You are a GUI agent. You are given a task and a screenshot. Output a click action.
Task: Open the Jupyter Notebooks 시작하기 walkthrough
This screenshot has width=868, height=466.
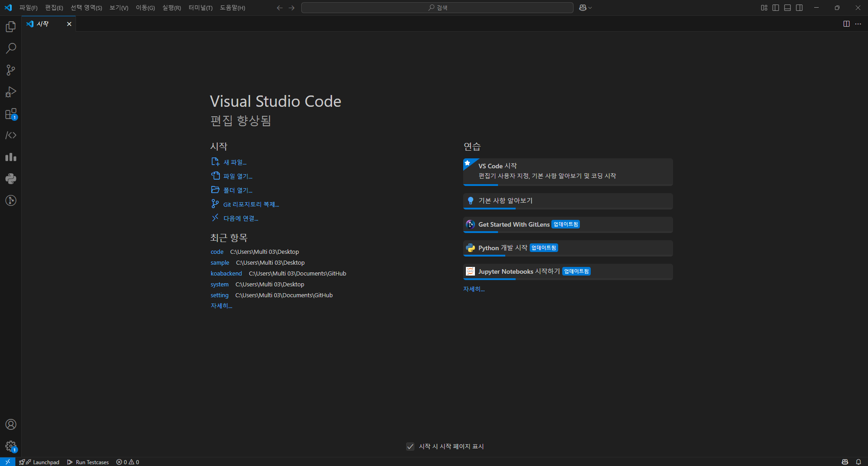click(x=568, y=271)
